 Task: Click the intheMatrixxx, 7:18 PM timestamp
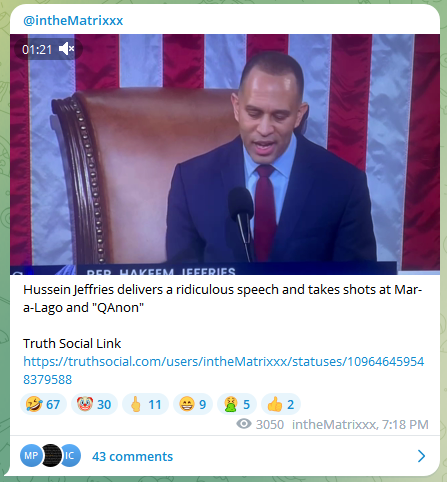coord(360,424)
